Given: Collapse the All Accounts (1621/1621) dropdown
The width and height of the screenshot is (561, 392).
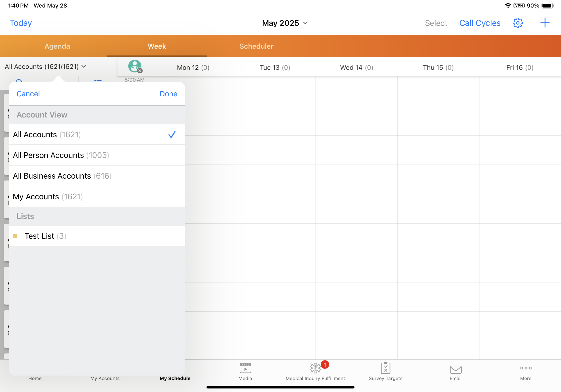Looking at the screenshot, I should pyautogui.click(x=45, y=67).
